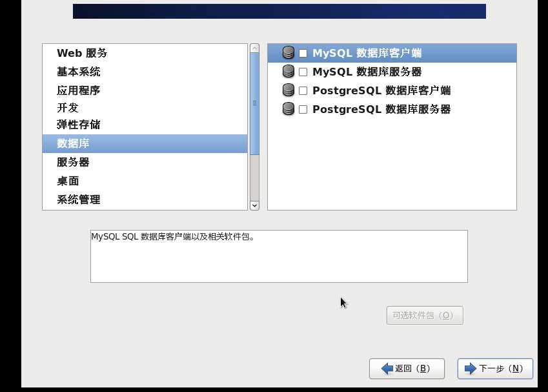Viewport: 548px width, 392px height.
Task: Click the blue right arrow on 下一步
Action: 470,369
